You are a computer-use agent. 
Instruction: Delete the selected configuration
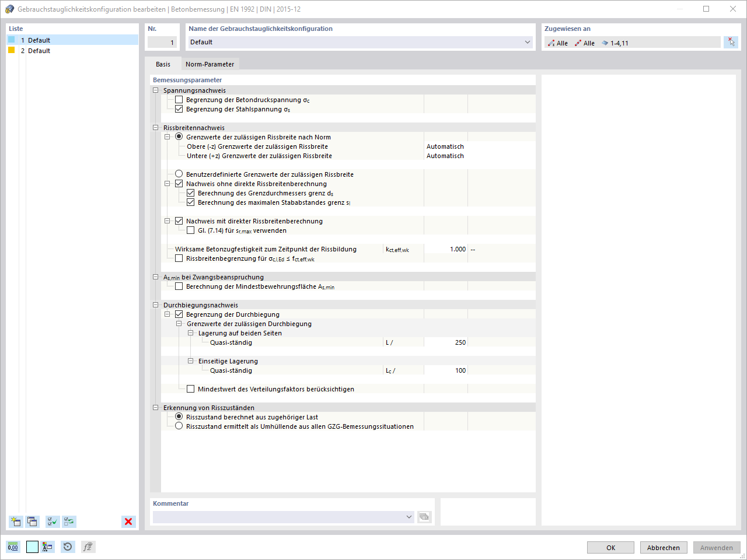pos(128,521)
